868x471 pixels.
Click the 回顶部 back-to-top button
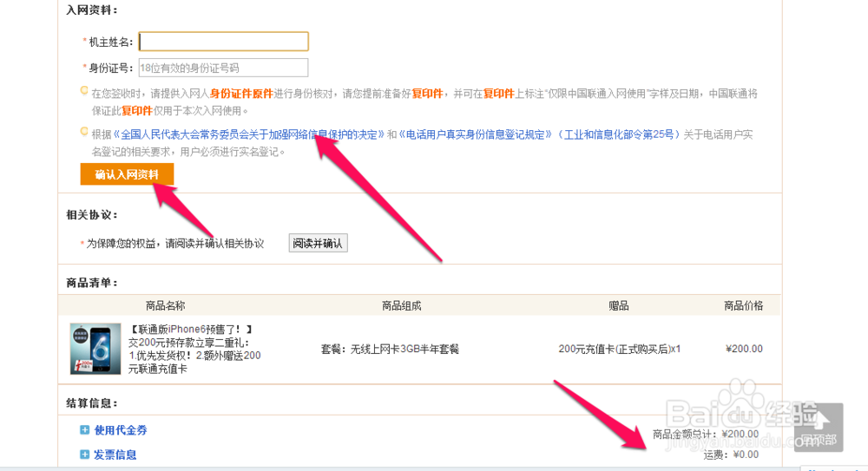pos(819,427)
